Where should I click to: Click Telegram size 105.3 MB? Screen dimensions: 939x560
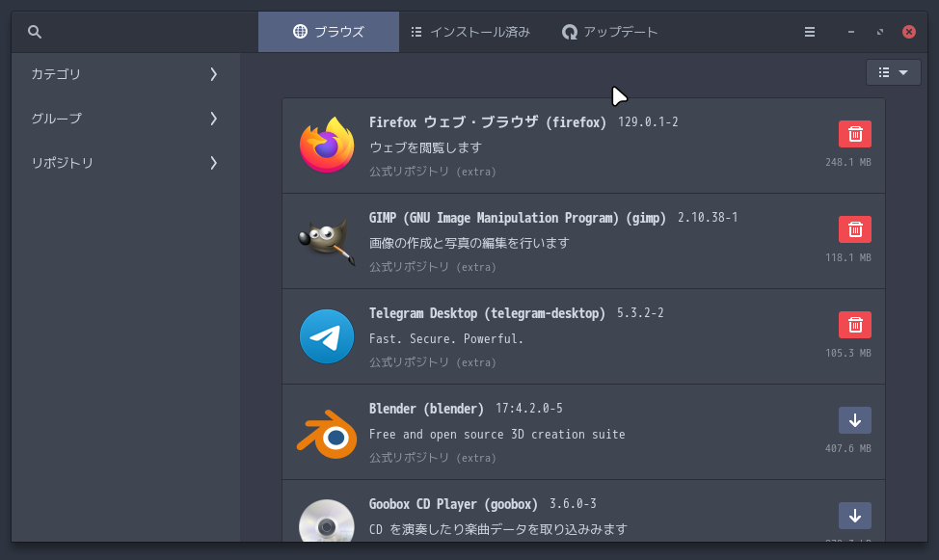coord(848,353)
